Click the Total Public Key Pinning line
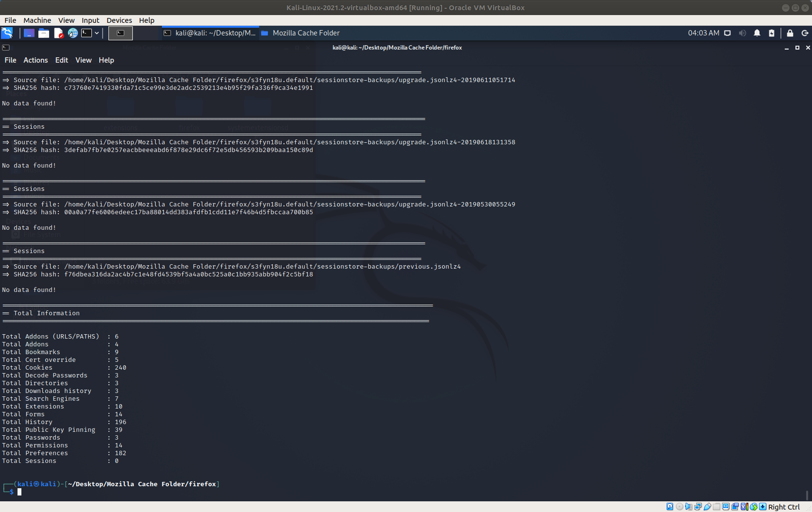The height and width of the screenshot is (512, 812). click(62, 430)
